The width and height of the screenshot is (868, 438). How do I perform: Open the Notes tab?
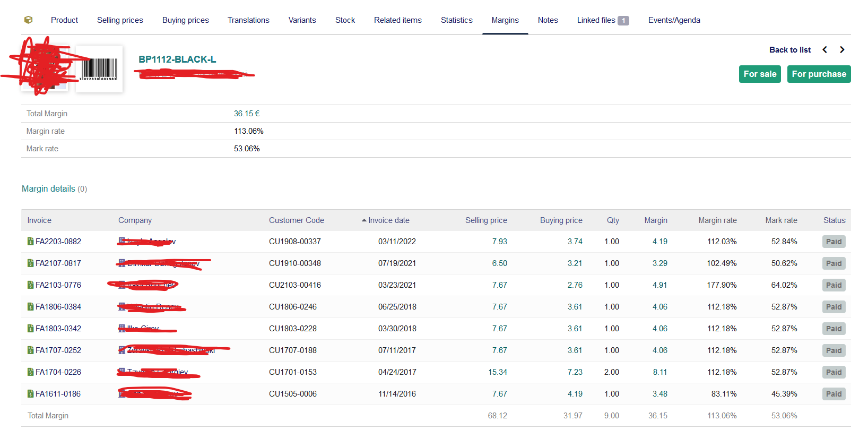pyautogui.click(x=548, y=20)
